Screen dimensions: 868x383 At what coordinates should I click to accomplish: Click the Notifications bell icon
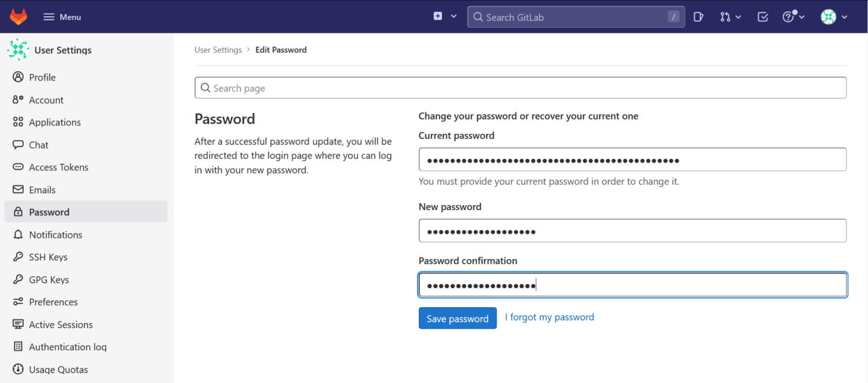19,234
